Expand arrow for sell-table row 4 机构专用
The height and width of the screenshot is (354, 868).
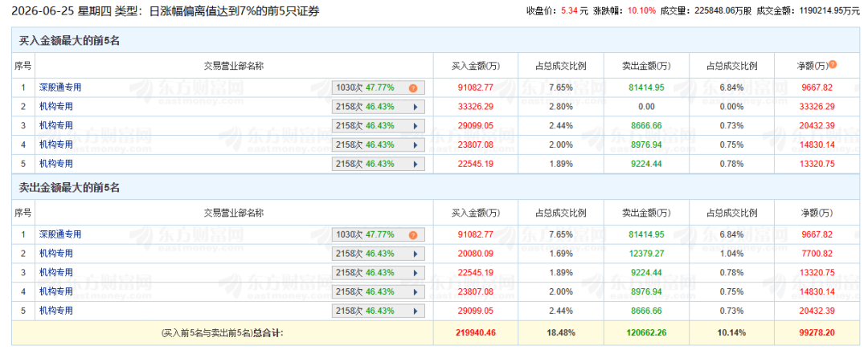pyautogui.click(x=416, y=291)
